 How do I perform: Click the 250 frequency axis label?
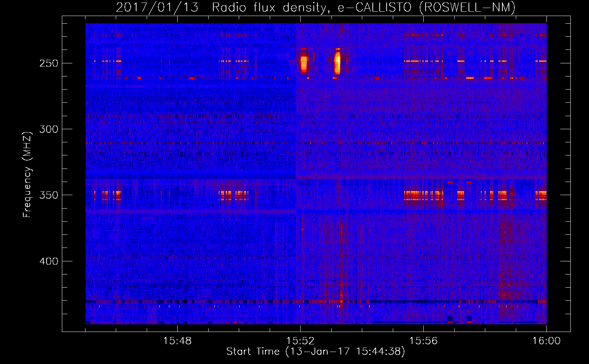click(49, 63)
